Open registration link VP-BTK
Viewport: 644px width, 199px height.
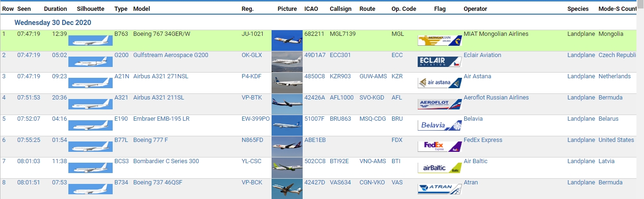pos(252,98)
